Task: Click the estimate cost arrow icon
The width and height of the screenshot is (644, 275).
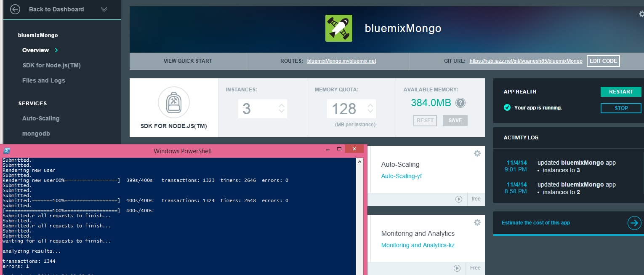Action: (634, 223)
